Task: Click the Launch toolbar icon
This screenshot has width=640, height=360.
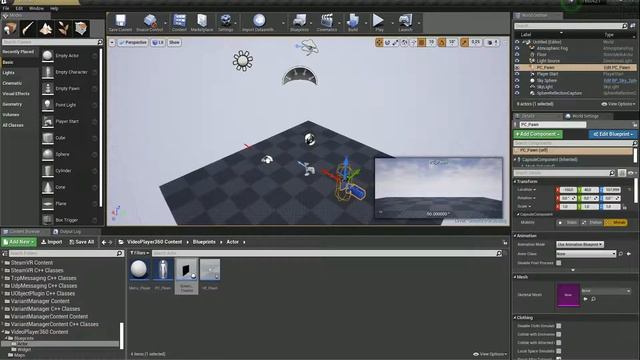Action: pyautogui.click(x=405, y=22)
